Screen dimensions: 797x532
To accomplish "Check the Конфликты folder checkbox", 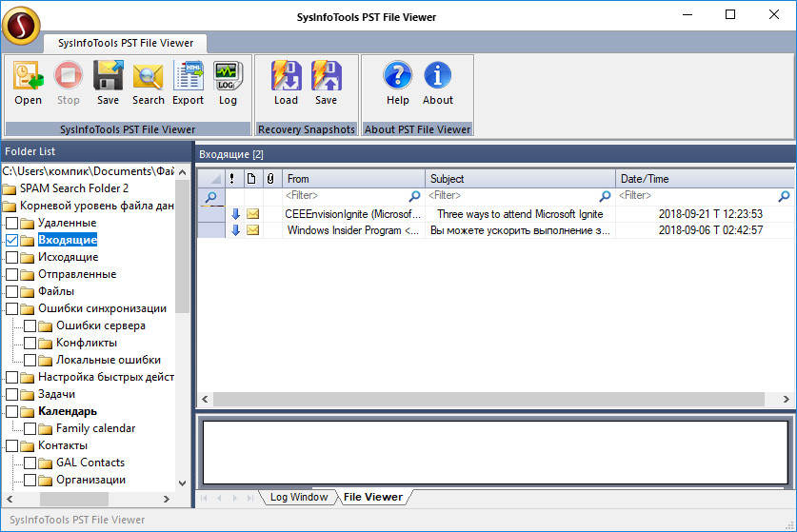I will (x=30, y=343).
